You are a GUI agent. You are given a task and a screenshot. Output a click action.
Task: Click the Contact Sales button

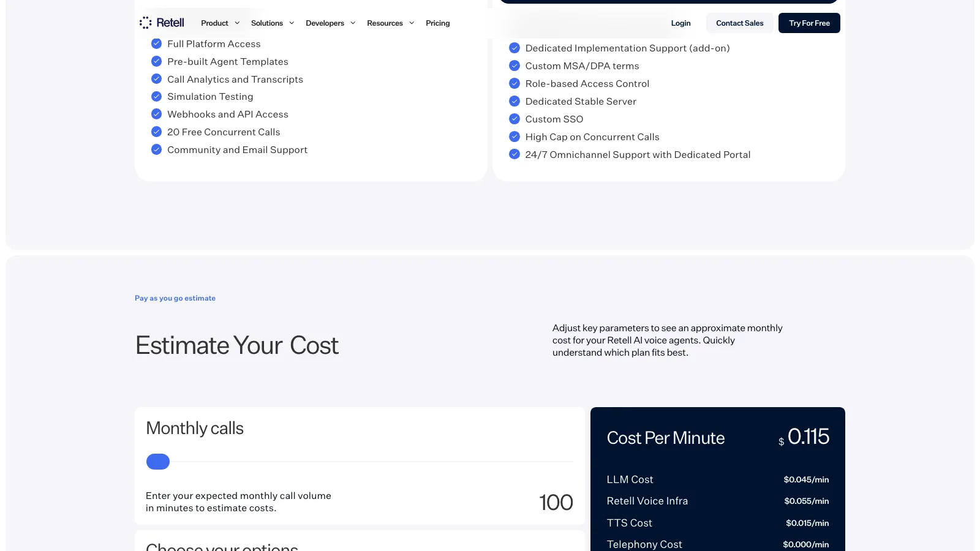[740, 23]
